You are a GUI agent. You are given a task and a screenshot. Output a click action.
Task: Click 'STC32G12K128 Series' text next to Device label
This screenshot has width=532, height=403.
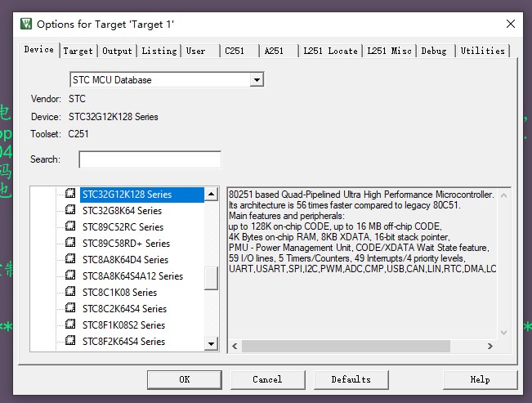114,117
